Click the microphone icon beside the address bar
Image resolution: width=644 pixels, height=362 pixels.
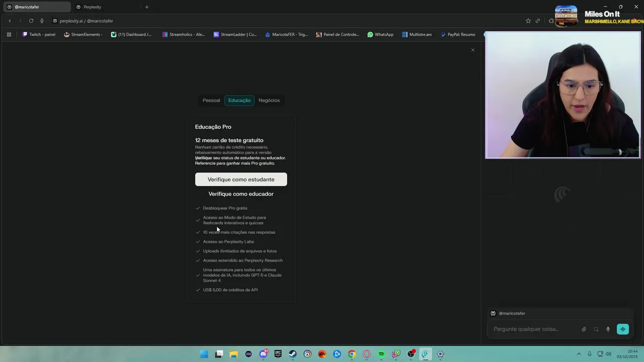click(42, 21)
